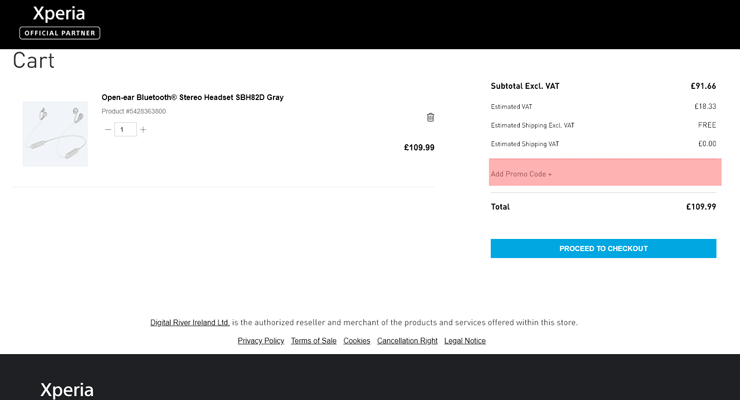Open the Cookies link
Image resolution: width=740 pixels, height=400 pixels.
point(357,341)
